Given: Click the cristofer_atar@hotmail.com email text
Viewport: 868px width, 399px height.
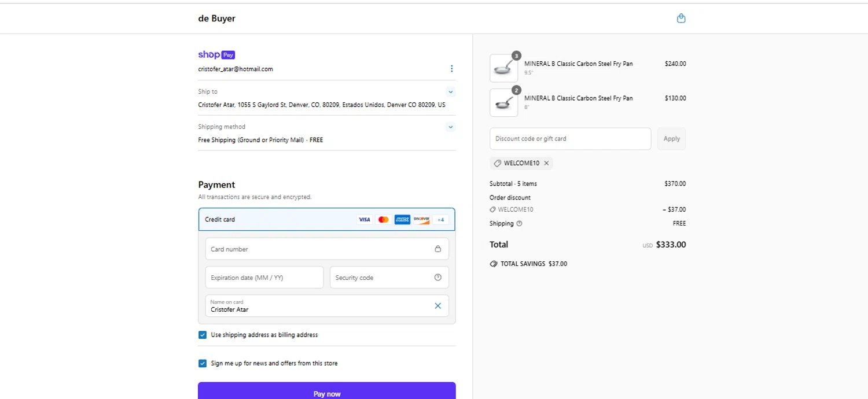Looking at the screenshot, I should click(x=236, y=69).
